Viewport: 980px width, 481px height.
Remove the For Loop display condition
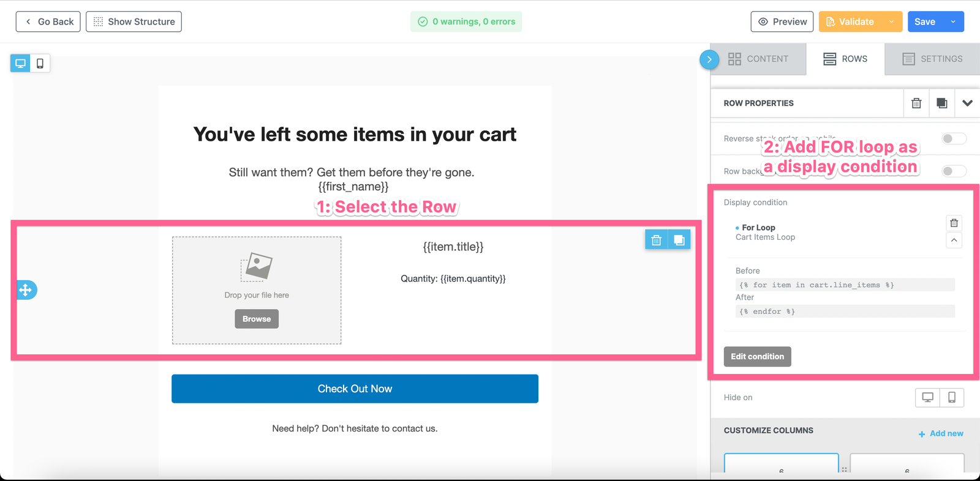pos(954,223)
